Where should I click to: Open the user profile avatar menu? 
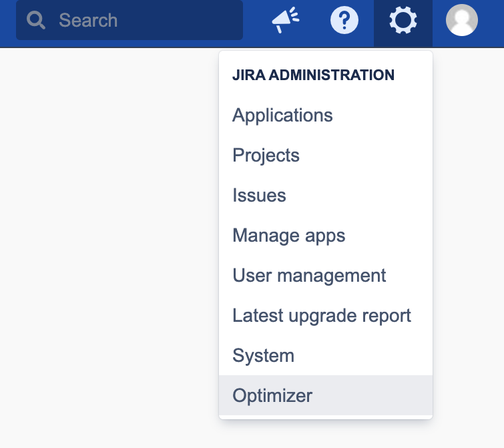461,20
